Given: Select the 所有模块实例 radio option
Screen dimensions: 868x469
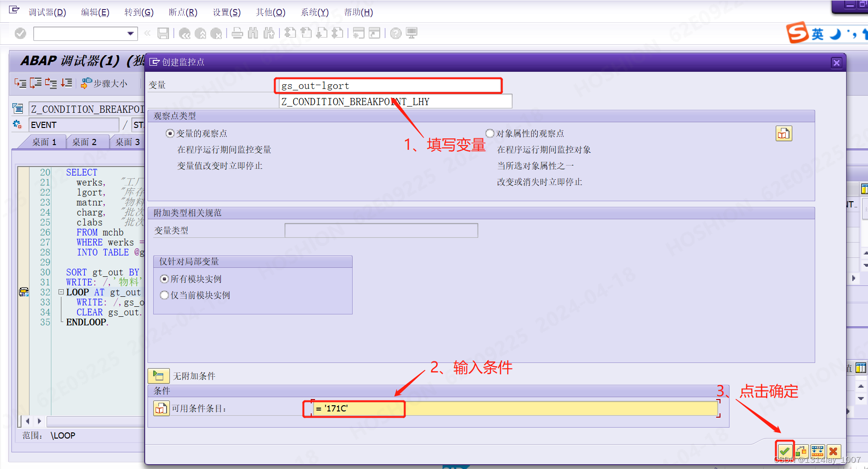Looking at the screenshot, I should pyautogui.click(x=165, y=279).
